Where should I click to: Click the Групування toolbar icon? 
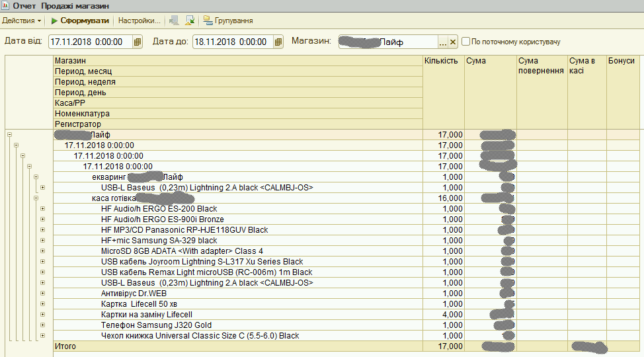[x=208, y=20]
